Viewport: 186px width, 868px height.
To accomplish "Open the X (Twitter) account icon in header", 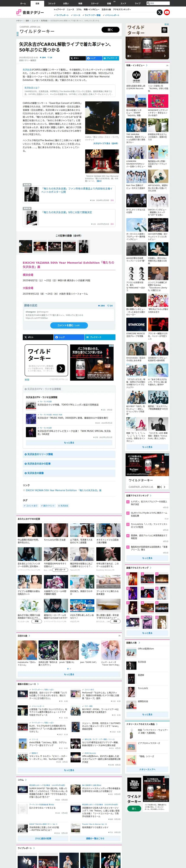I will pyautogui.click(x=160, y=12).
